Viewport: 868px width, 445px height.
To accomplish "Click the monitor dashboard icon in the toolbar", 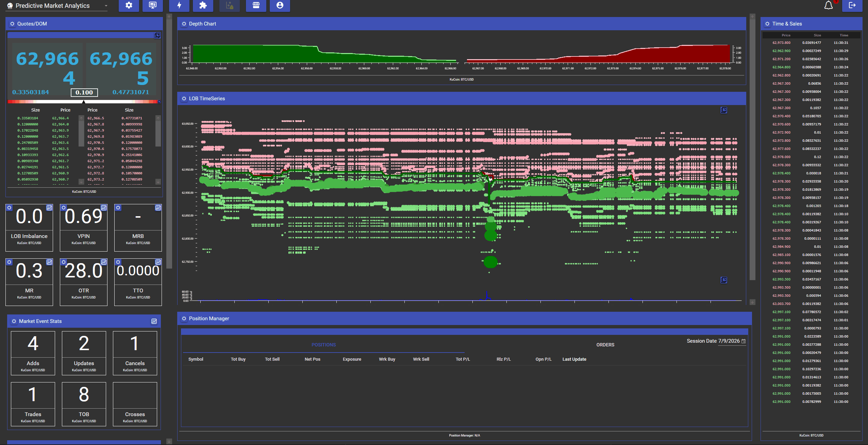I will (153, 5).
